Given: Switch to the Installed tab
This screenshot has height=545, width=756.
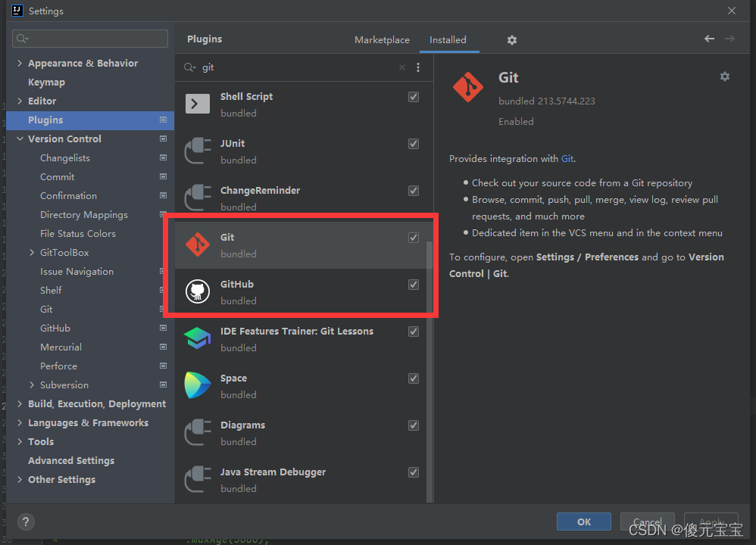Looking at the screenshot, I should [448, 40].
